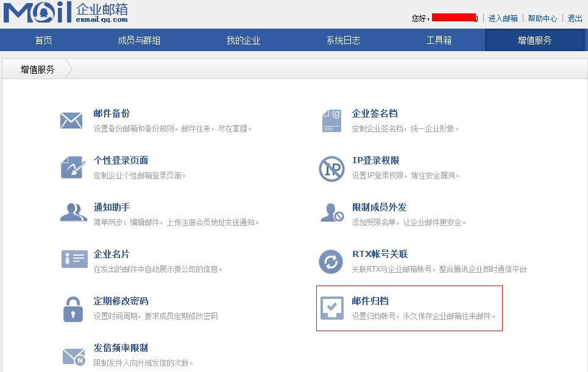Select the 工具箱 menu tab
Image resolution: width=588 pixels, height=372 pixels.
click(x=439, y=40)
